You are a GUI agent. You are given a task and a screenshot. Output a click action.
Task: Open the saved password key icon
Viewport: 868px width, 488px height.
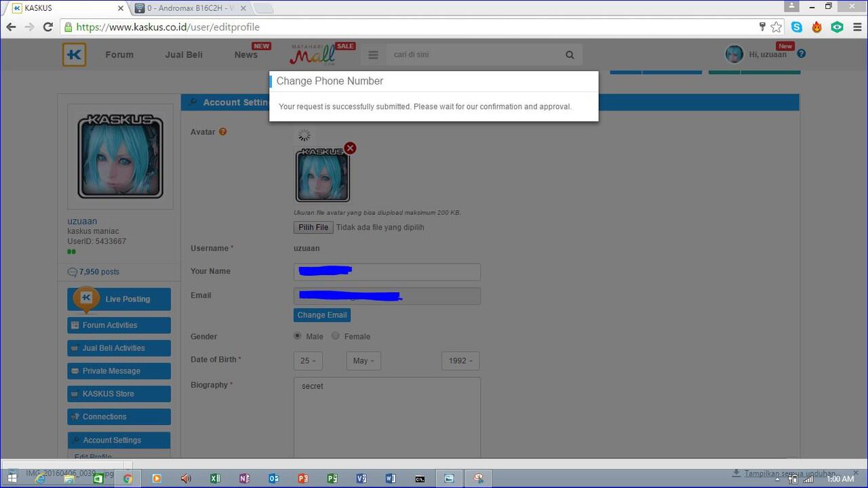tap(762, 27)
